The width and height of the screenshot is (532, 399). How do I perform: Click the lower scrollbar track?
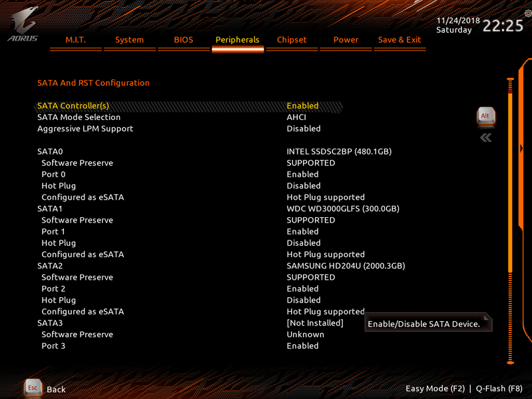[x=510, y=317]
